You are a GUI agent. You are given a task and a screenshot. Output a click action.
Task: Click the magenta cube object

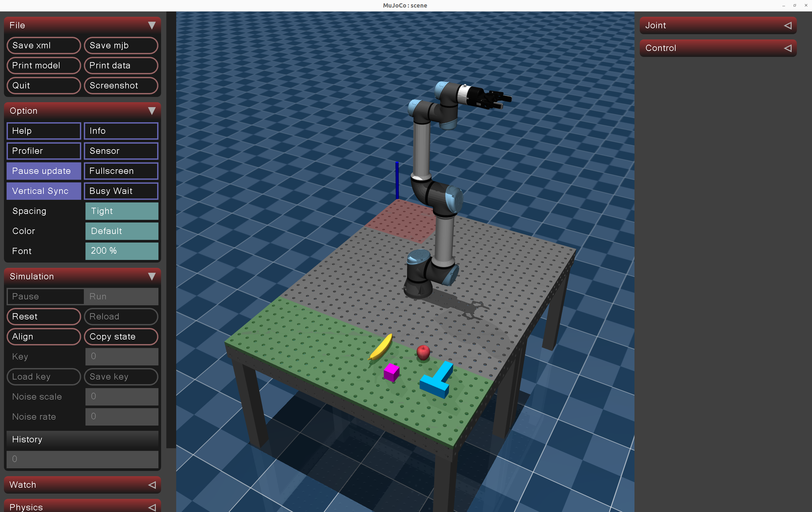tap(391, 372)
